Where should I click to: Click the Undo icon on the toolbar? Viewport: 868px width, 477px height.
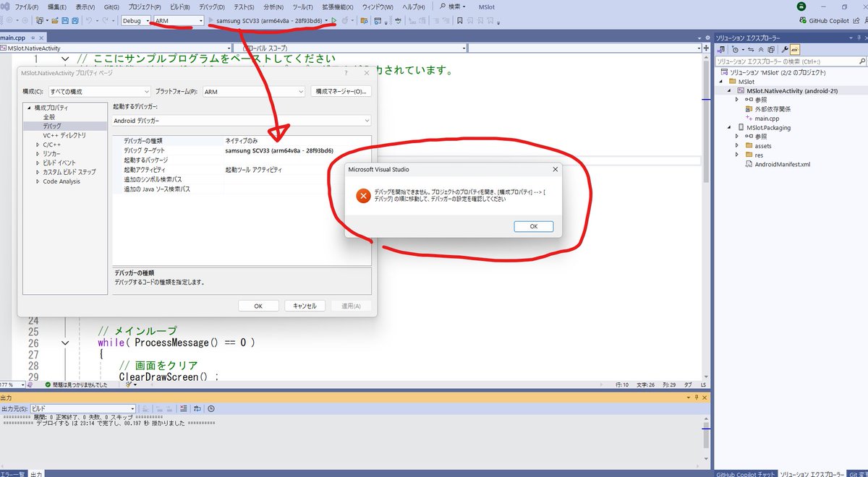(88, 22)
